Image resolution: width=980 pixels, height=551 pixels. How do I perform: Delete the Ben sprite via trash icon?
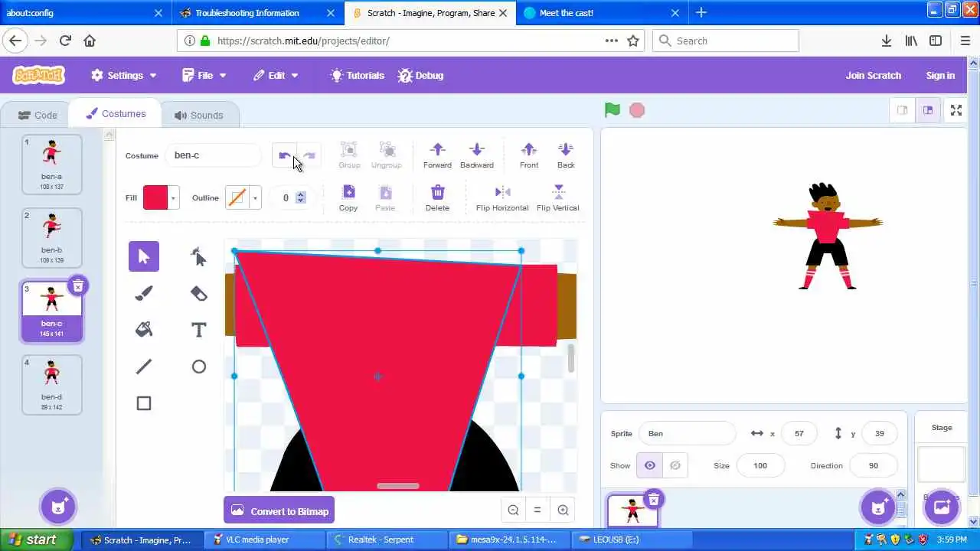point(653,500)
